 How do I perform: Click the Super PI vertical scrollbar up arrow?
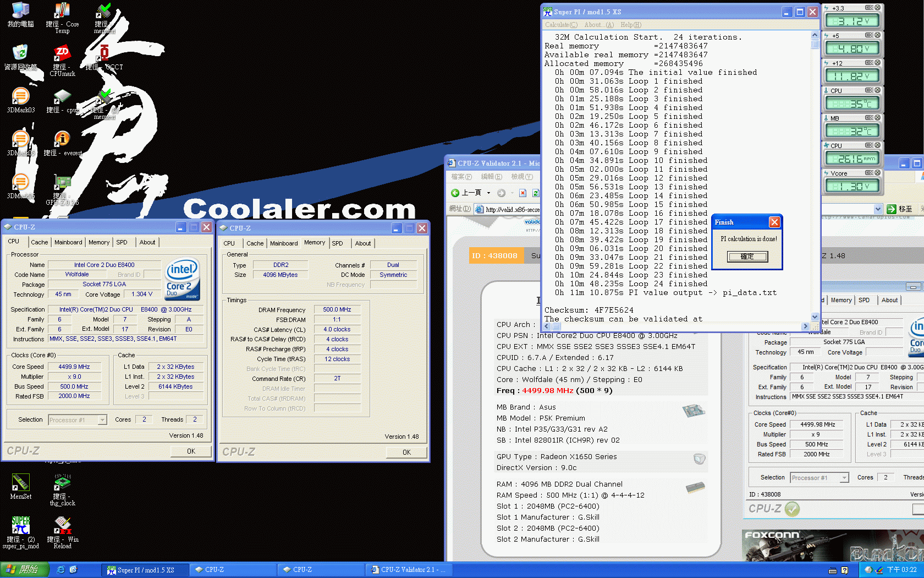pos(815,35)
